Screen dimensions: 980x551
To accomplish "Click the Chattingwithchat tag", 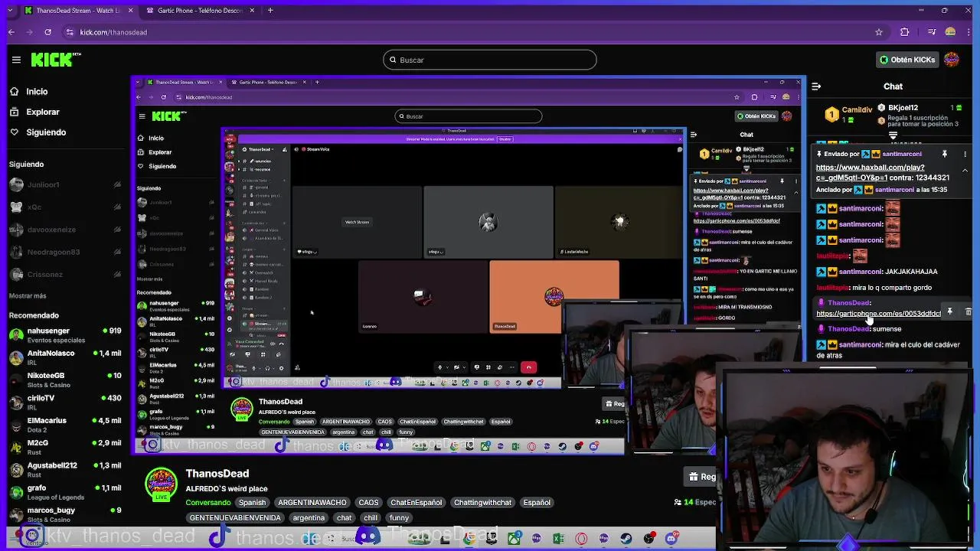I will tap(482, 503).
